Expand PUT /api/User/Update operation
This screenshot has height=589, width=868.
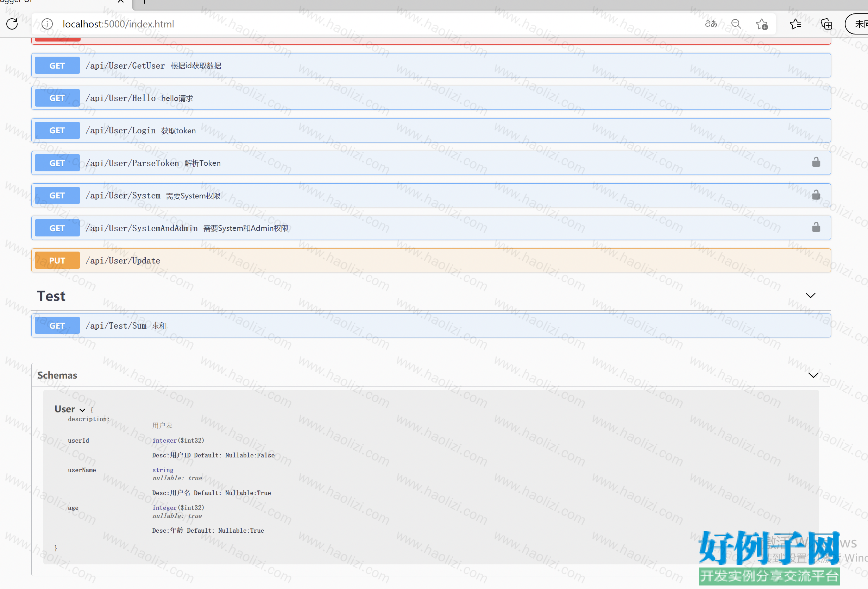tap(430, 260)
